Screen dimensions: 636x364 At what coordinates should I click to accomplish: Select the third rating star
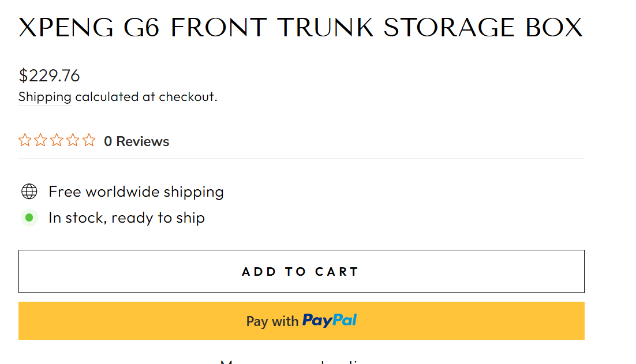57,140
